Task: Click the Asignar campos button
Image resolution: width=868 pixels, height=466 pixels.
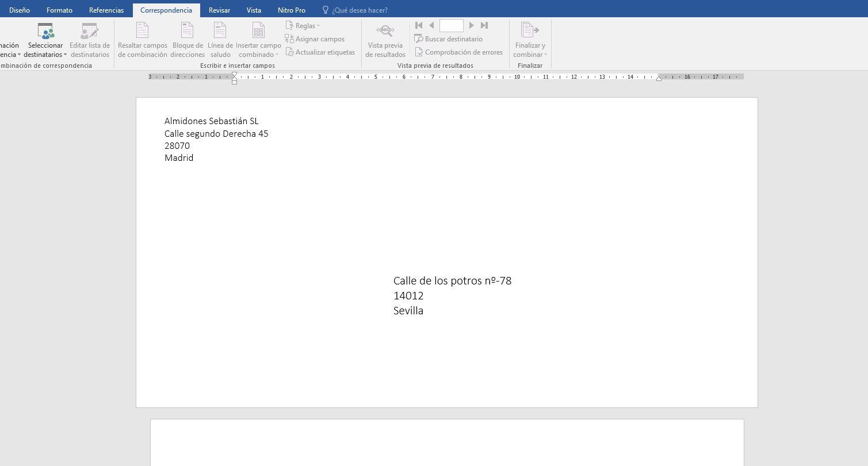Action: [x=315, y=39]
